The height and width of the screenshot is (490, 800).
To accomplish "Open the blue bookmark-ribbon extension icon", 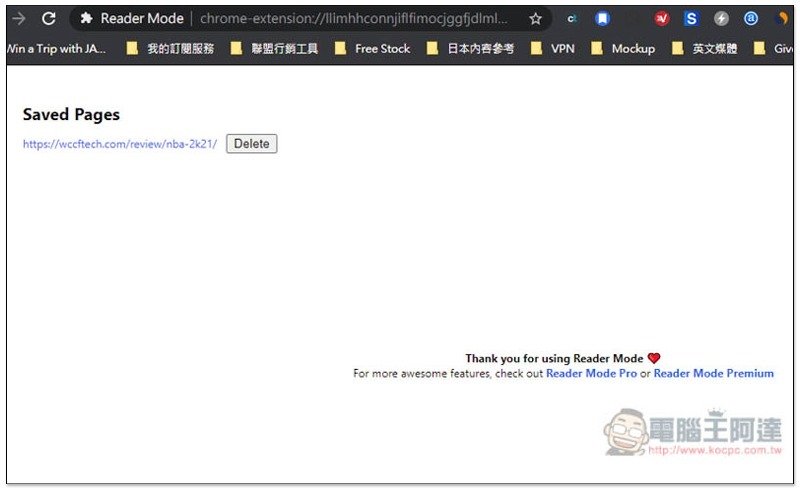I will point(603,19).
